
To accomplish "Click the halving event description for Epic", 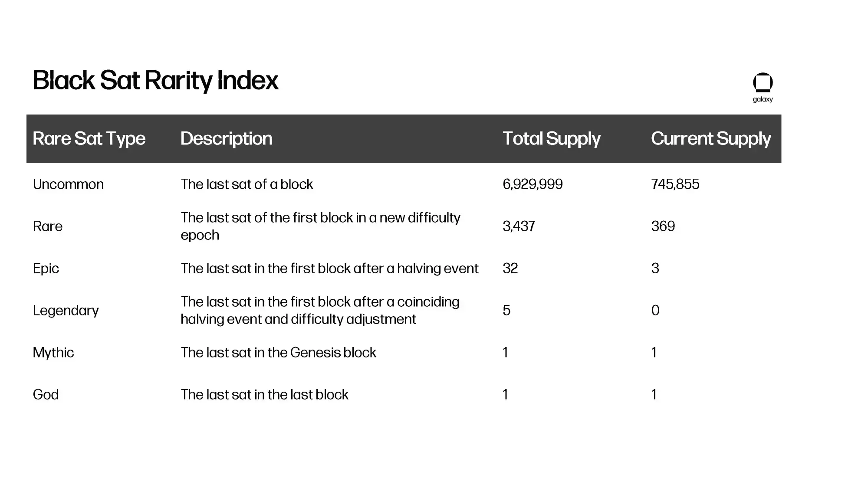I will (x=329, y=269).
